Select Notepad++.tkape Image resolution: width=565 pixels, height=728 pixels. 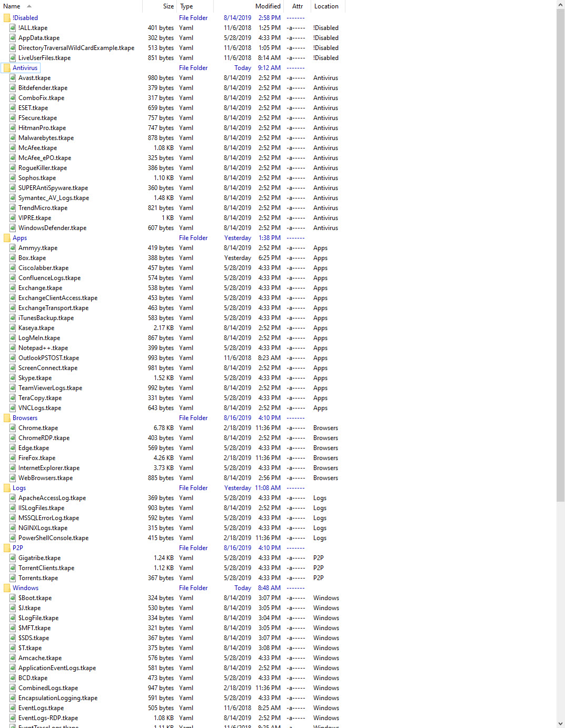(43, 348)
